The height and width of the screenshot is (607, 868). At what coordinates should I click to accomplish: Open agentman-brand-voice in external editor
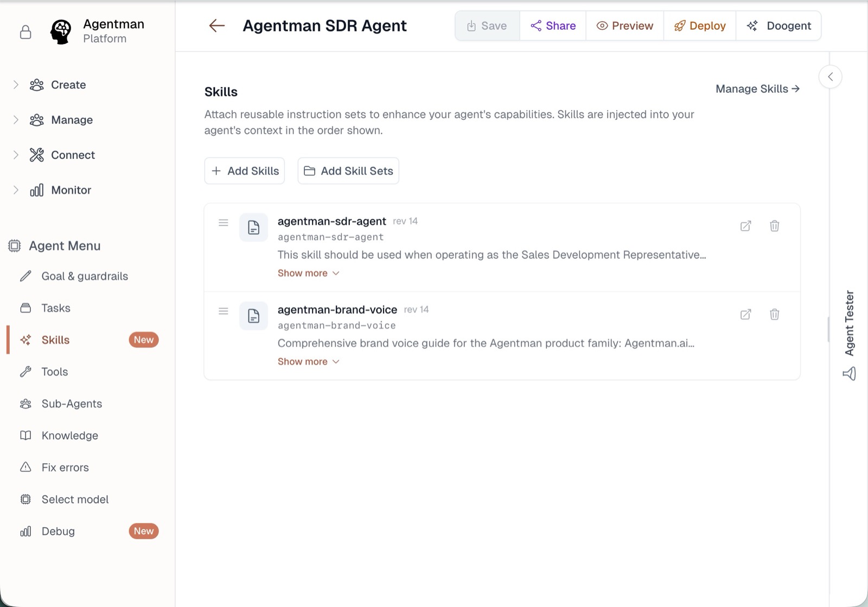click(x=746, y=314)
